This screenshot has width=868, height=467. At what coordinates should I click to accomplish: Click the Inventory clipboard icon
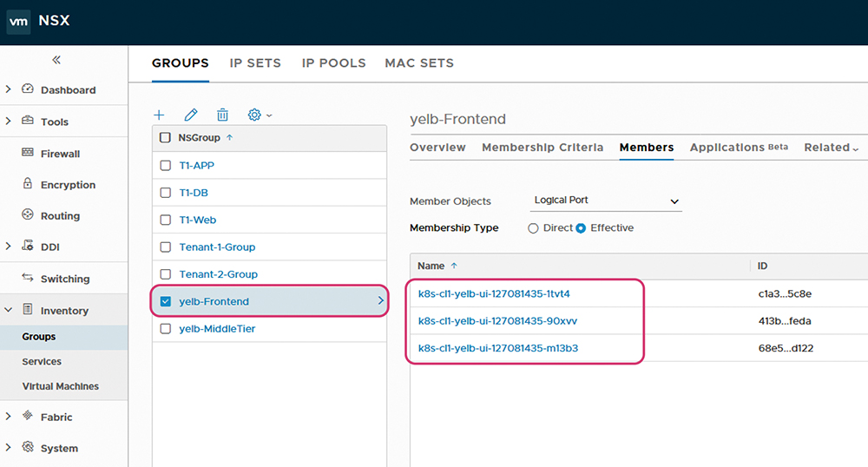click(x=28, y=309)
